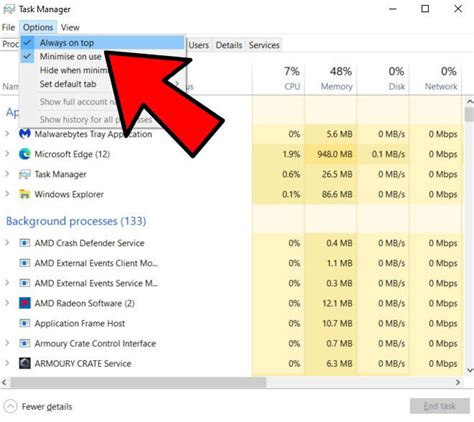Sort by the CPU column header
Screen dimensions: 474x422
[x=278, y=79]
